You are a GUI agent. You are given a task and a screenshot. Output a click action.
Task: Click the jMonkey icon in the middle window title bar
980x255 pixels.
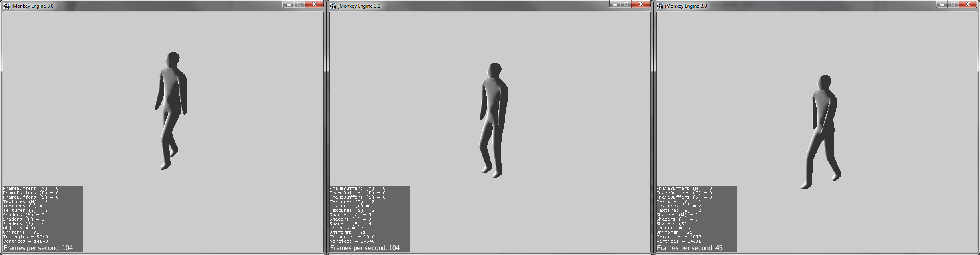pyautogui.click(x=333, y=6)
